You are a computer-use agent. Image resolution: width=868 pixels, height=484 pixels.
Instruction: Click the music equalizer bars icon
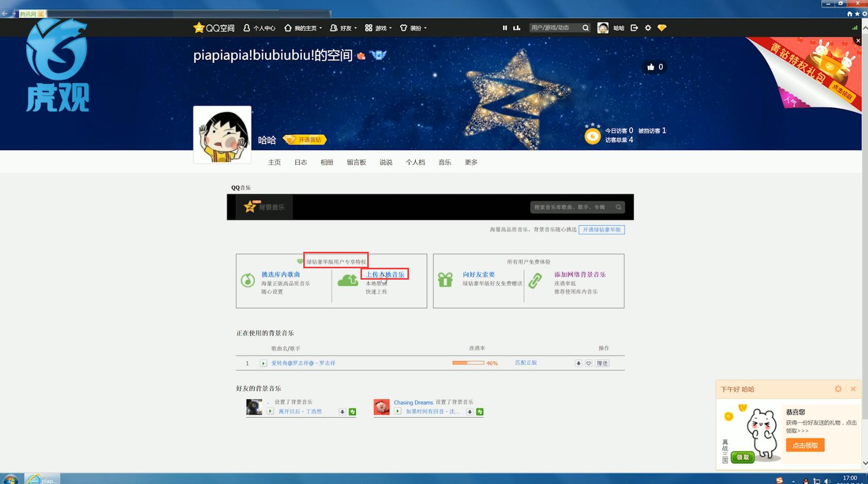click(516, 28)
